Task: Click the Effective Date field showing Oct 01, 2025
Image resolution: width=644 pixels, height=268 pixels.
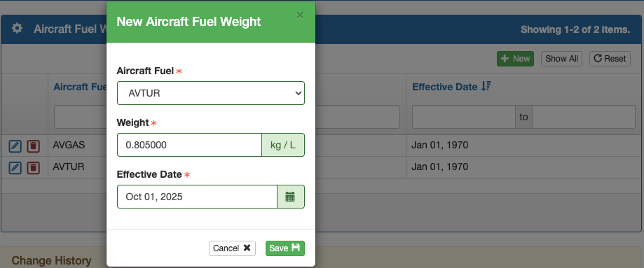Action: pos(197,197)
